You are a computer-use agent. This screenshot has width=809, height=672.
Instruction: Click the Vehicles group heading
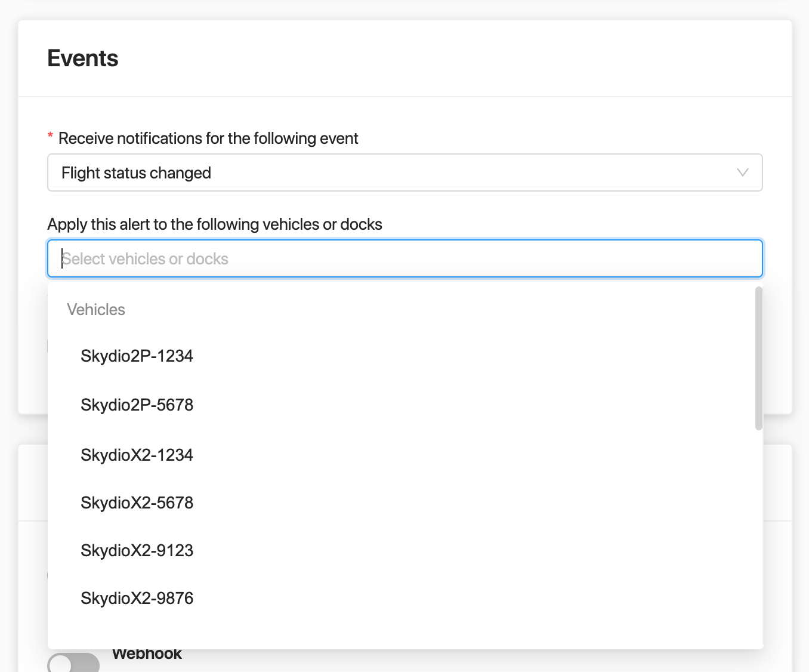[x=96, y=310]
